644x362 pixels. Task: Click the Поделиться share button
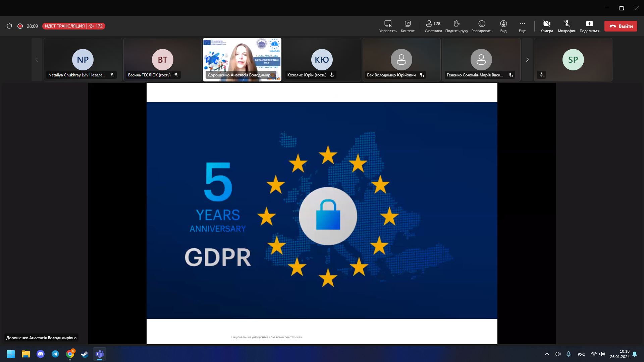[589, 26]
